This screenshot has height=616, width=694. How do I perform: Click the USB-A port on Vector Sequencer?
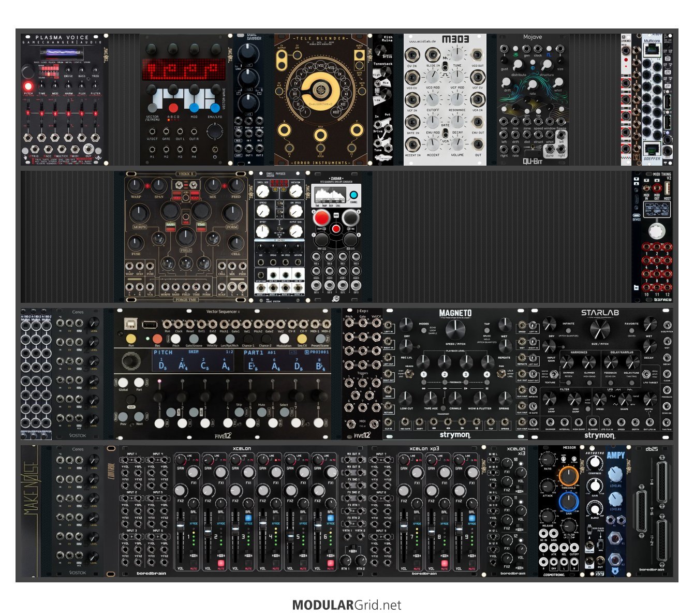point(150,325)
